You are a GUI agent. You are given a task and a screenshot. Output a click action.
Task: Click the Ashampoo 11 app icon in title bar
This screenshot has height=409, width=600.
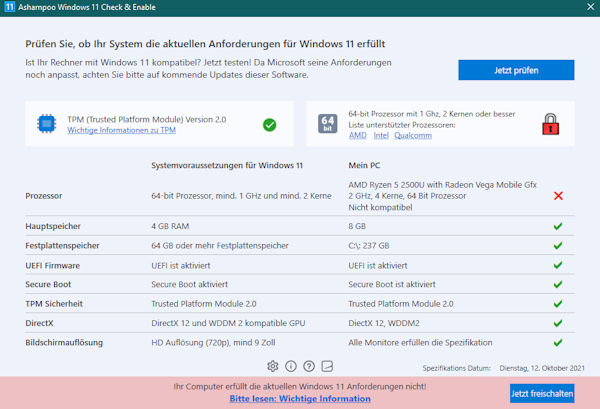pyautogui.click(x=9, y=7)
